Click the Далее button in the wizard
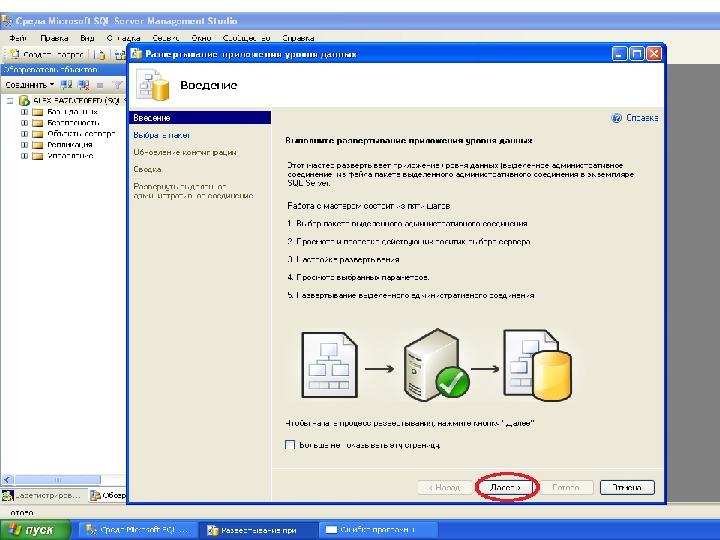This screenshot has width=720, height=540. pos(505,487)
